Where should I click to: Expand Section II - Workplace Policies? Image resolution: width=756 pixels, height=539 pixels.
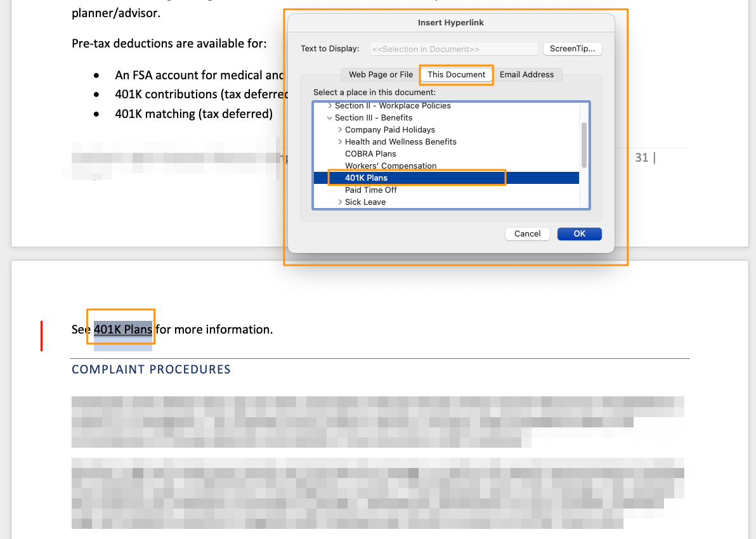click(330, 106)
